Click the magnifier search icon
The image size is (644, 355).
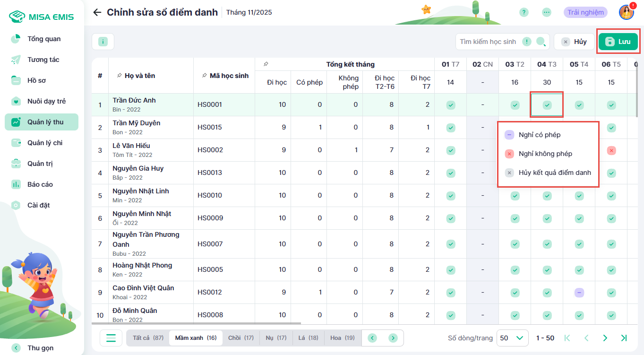point(541,42)
